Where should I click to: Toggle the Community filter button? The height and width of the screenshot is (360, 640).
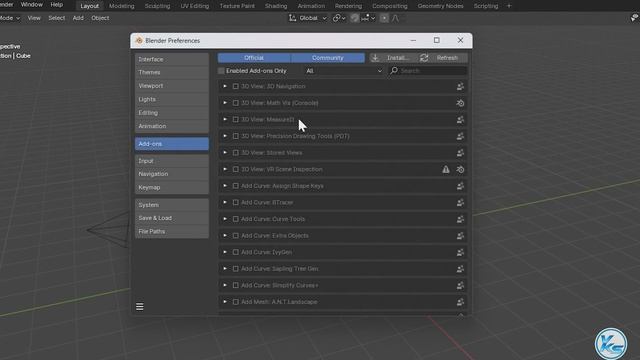tap(328, 58)
